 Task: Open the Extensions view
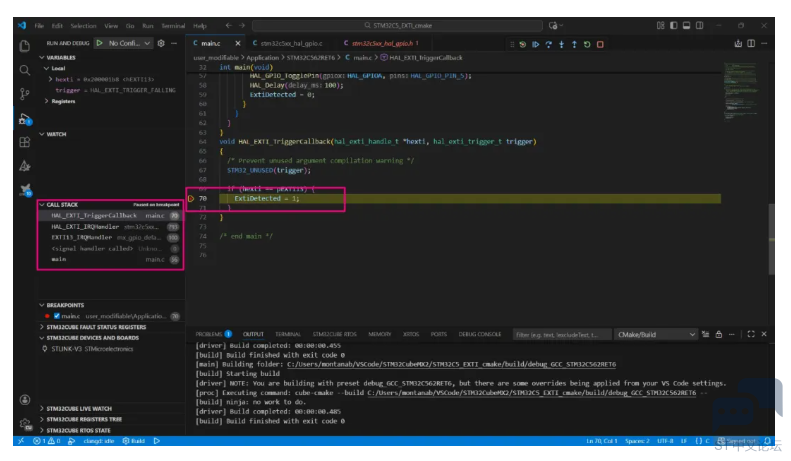click(24, 143)
